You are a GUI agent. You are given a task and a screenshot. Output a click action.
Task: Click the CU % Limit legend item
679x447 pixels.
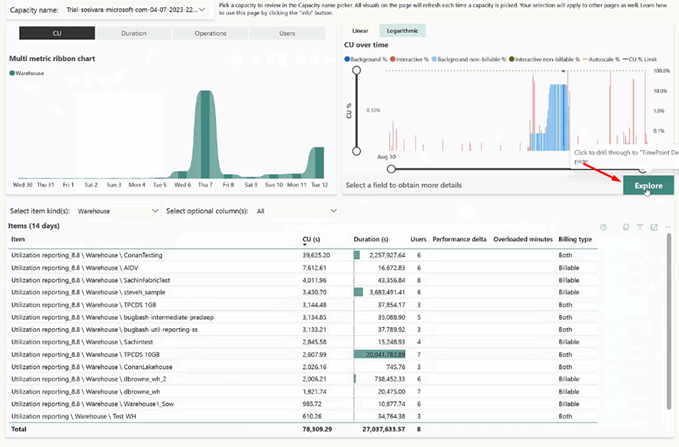[x=640, y=59]
